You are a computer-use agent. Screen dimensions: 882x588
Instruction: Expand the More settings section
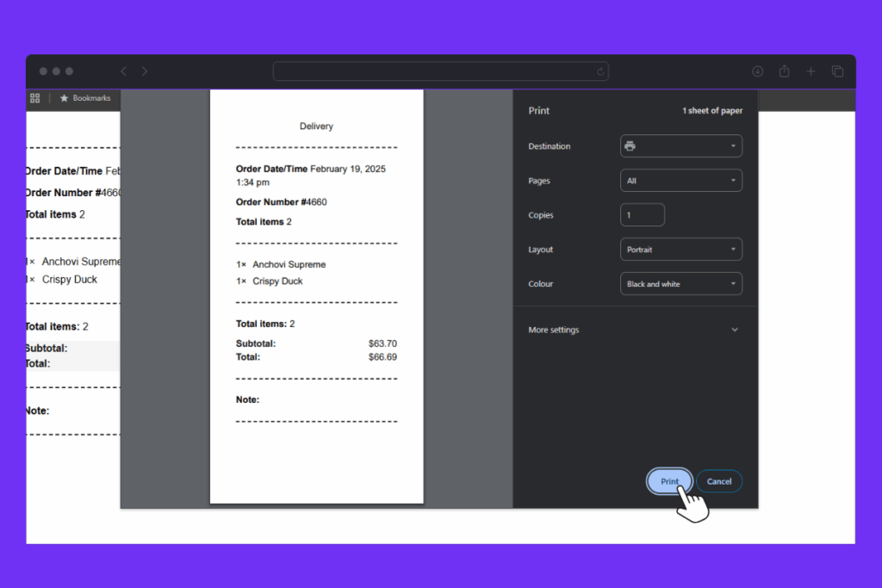pos(635,329)
